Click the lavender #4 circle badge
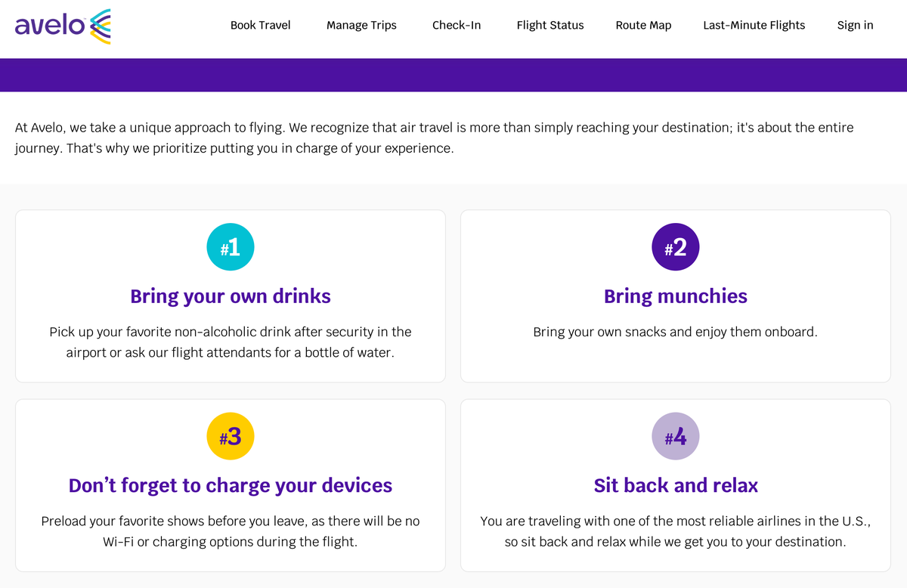The image size is (907, 588). pos(676,436)
